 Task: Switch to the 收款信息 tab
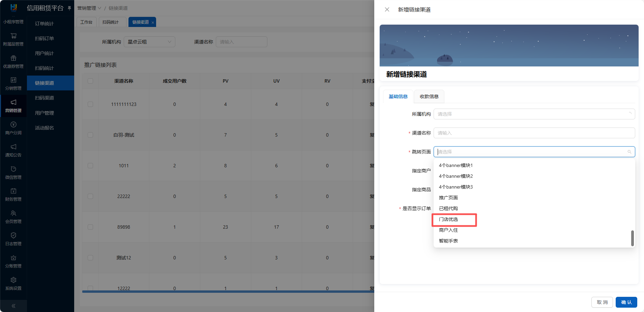[x=429, y=96]
